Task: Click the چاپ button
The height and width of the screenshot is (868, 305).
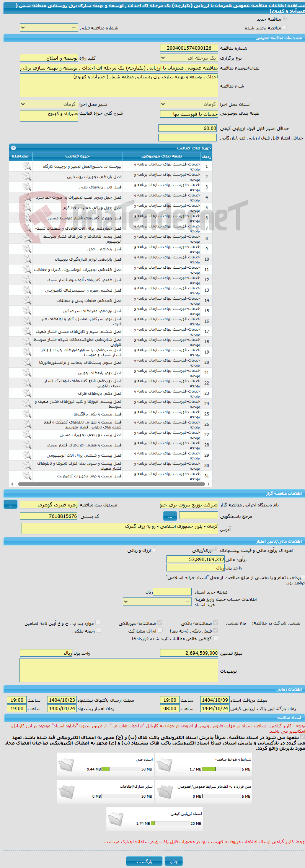Action: point(174,861)
